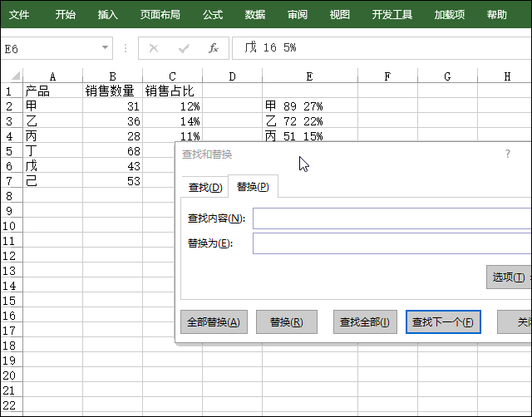The height and width of the screenshot is (417, 532).
Task: Switch to the 开始 ribbon tab
Action: click(66, 15)
